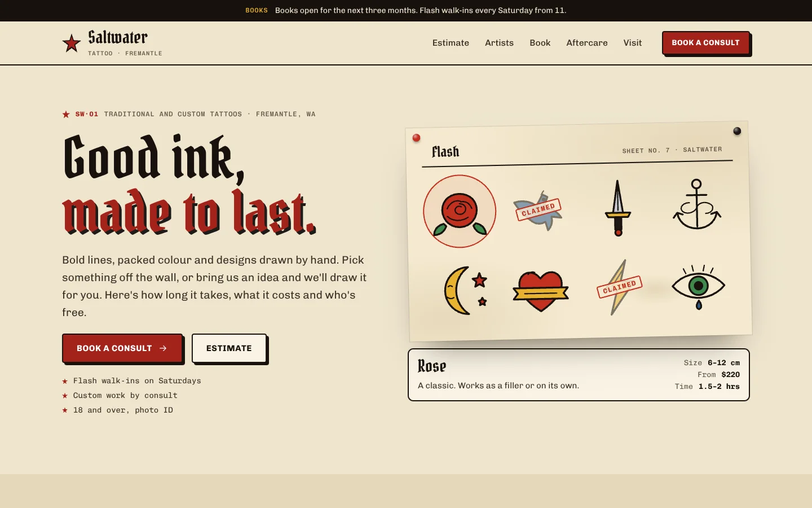
Task: Click the red pushpin on flash sheet
Action: coord(416,138)
